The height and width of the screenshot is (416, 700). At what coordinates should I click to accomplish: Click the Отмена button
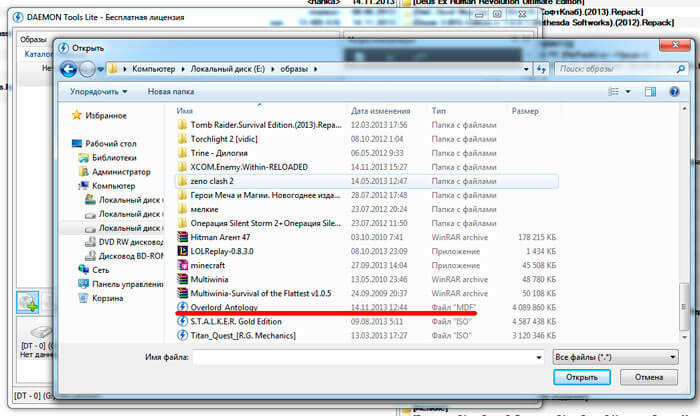pyautogui.click(x=649, y=377)
